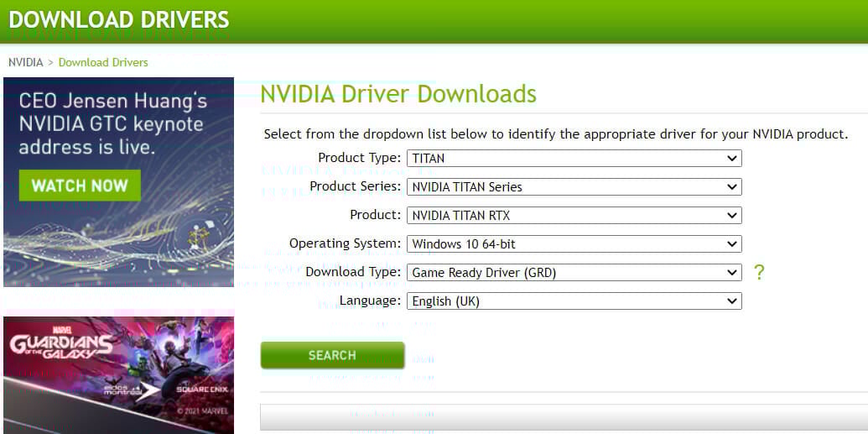Open the Jensen Huang GTC keynote banner

coord(118,182)
